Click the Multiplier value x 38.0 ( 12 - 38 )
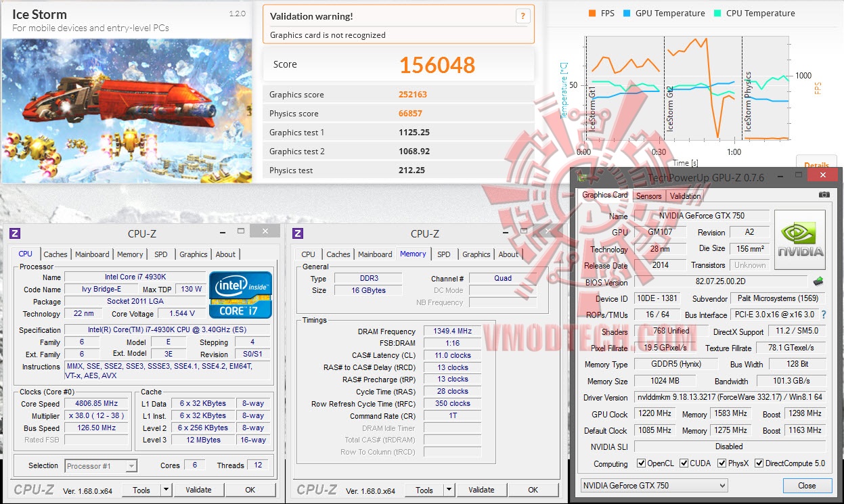The image size is (844, 504). click(97, 416)
